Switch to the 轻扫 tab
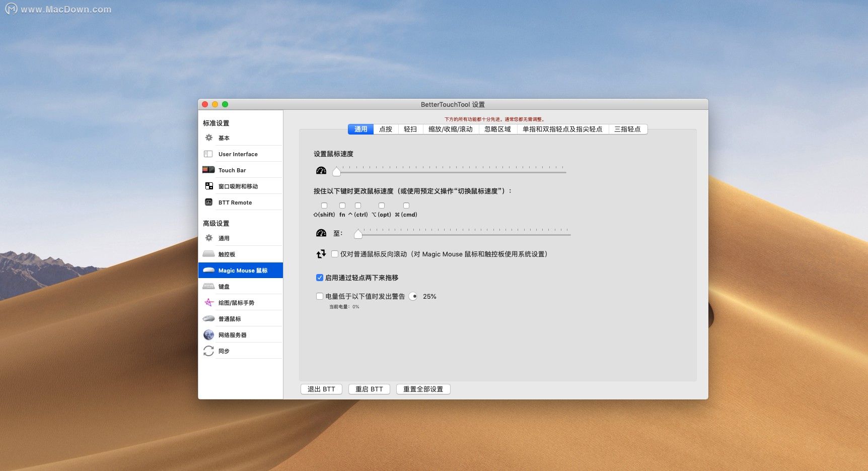This screenshot has height=471, width=868. coord(410,129)
